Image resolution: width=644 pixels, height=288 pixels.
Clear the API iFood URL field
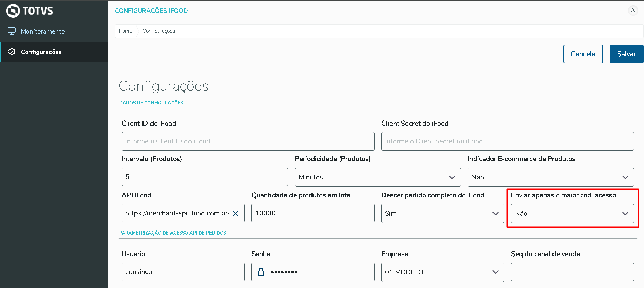[x=236, y=213]
